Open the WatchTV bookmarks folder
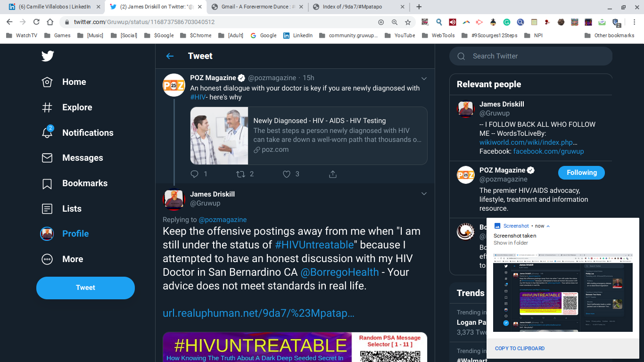This screenshot has height=362, width=644. coord(21,35)
